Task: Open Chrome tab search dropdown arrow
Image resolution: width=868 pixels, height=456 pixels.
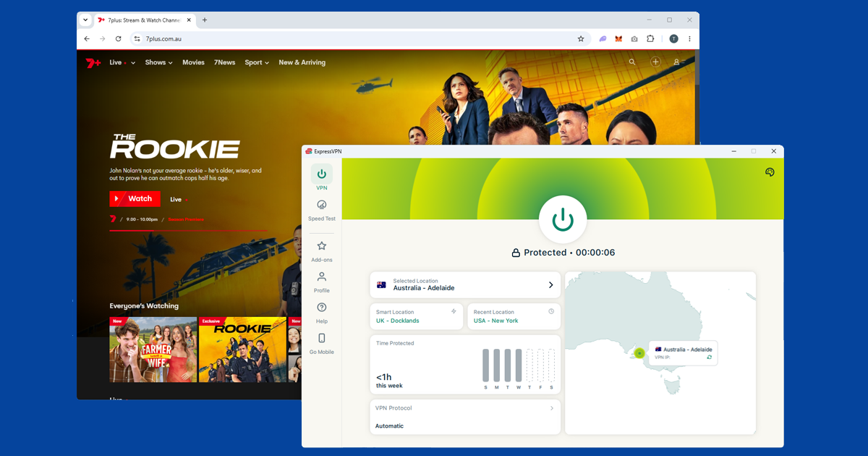Action: (x=85, y=20)
